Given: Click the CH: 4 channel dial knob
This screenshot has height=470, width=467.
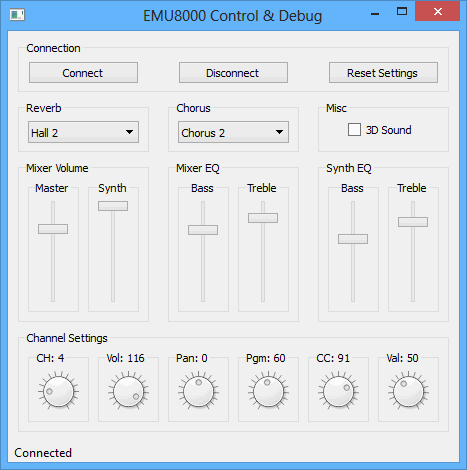Looking at the screenshot, I should tap(58, 391).
